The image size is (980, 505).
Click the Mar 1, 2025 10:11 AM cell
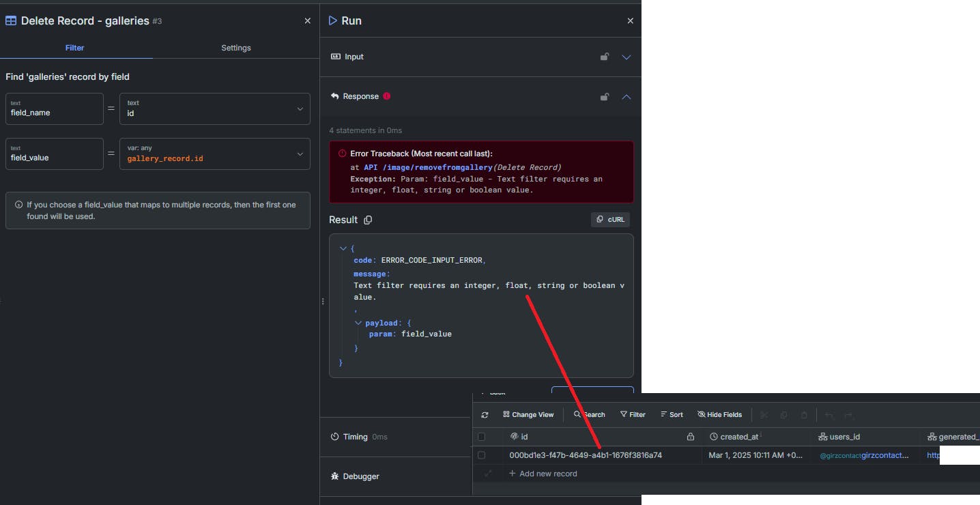tap(756, 455)
